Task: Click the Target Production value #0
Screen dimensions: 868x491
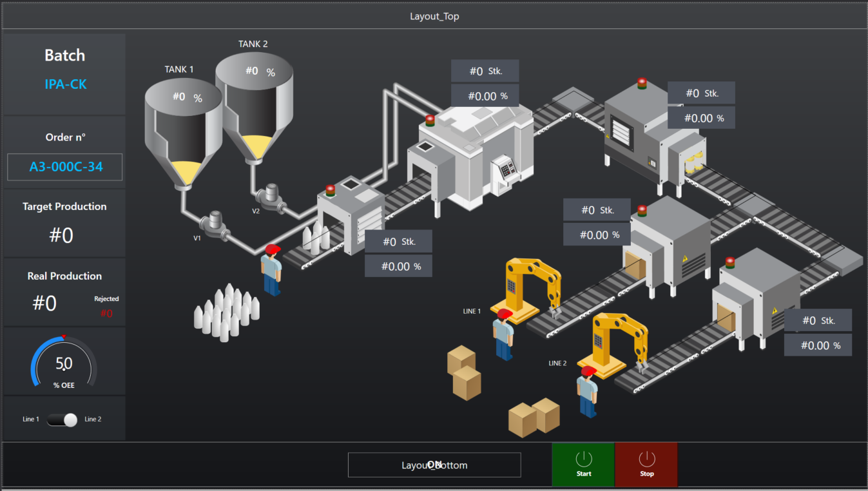Action: [61, 236]
